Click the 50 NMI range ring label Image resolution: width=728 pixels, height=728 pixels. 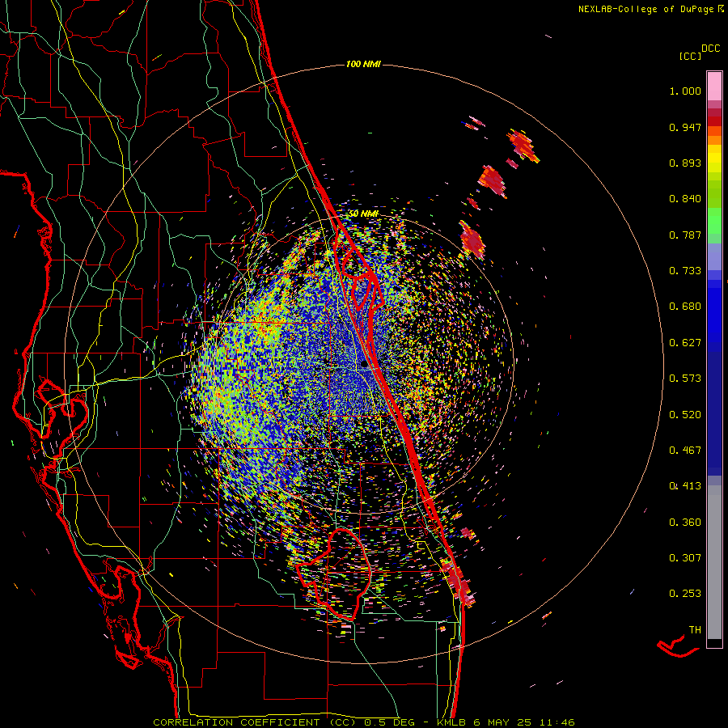363,214
